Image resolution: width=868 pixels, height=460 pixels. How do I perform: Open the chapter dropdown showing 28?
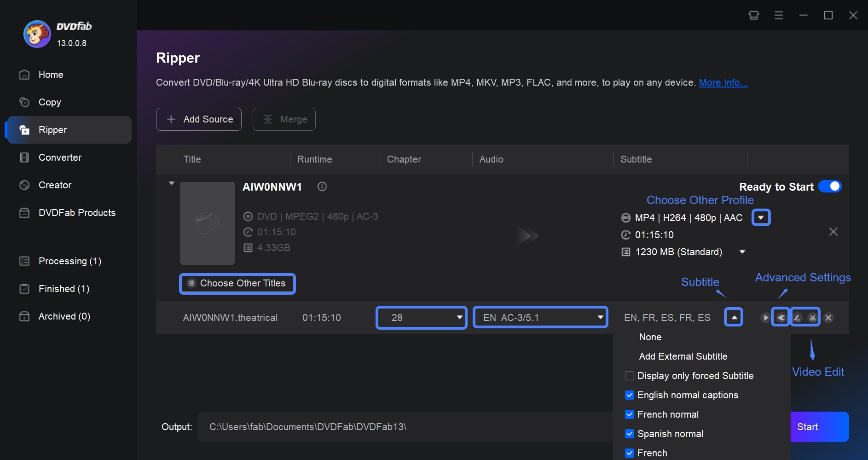click(421, 317)
